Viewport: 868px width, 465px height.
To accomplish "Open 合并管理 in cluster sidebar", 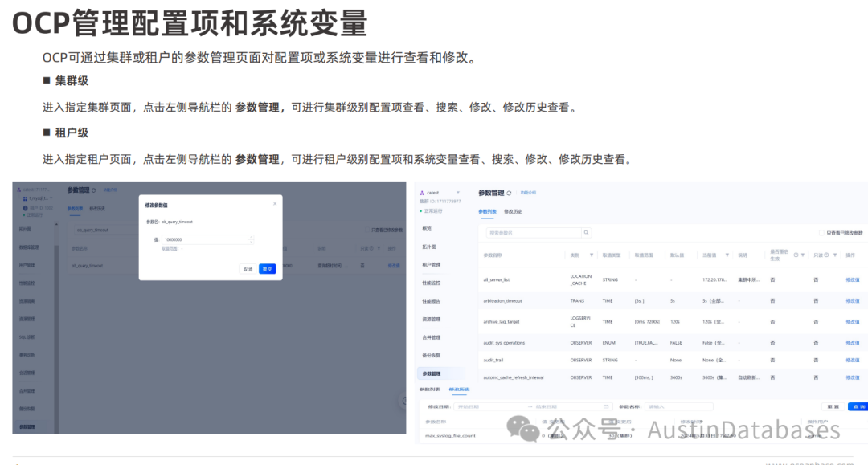I will [x=432, y=337].
